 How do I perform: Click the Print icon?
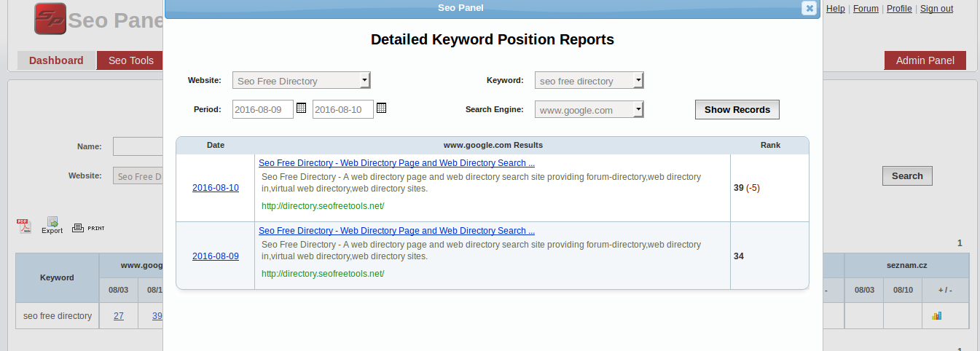coord(88,227)
